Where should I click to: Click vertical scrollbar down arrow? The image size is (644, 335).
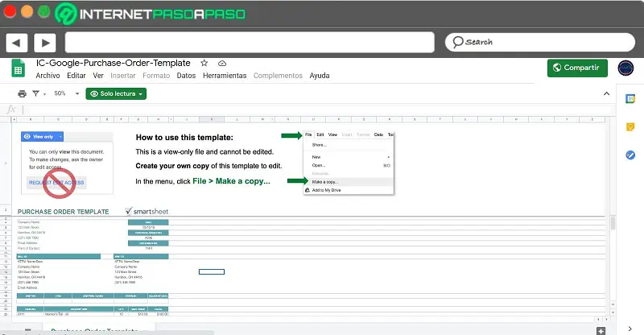(613, 312)
